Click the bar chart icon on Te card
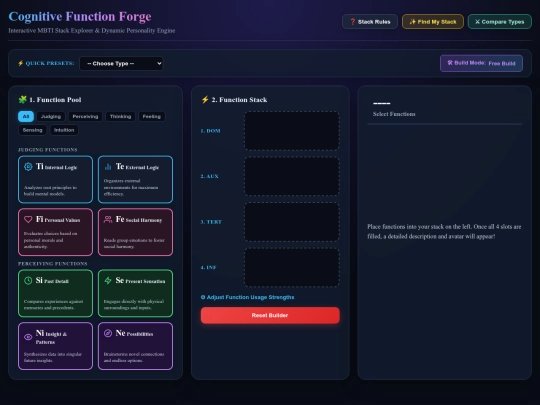 [x=108, y=167]
